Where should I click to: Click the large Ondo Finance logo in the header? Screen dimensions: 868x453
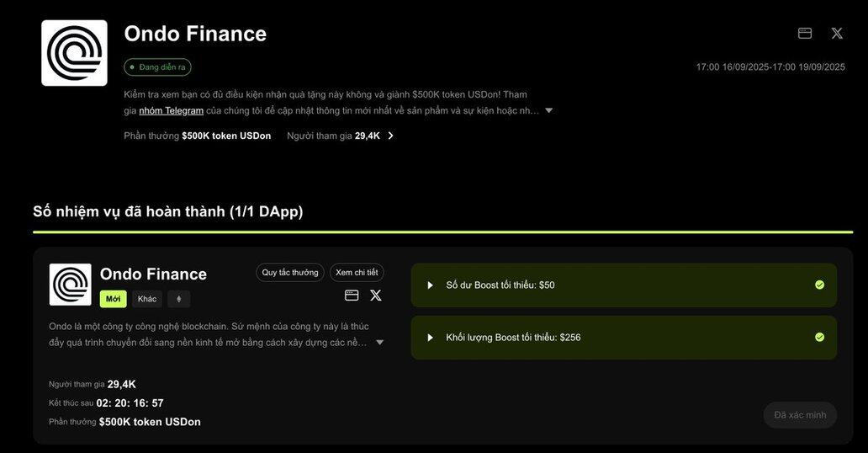[x=74, y=53]
